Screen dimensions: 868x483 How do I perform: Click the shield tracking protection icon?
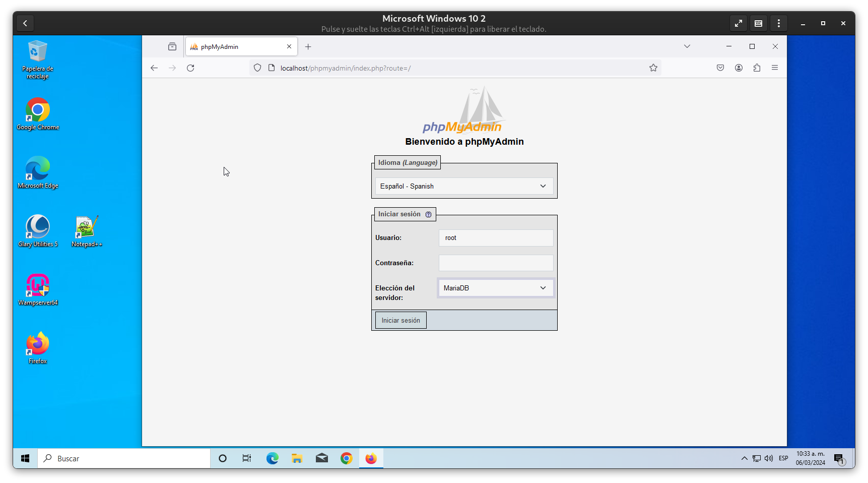coord(257,68)
